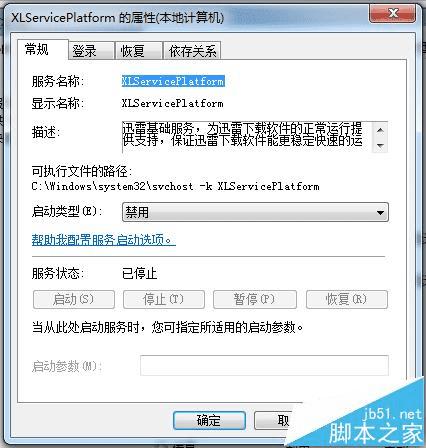
Task: Click the description box scroll-up arrow
Action: click(x=380, y=130)
